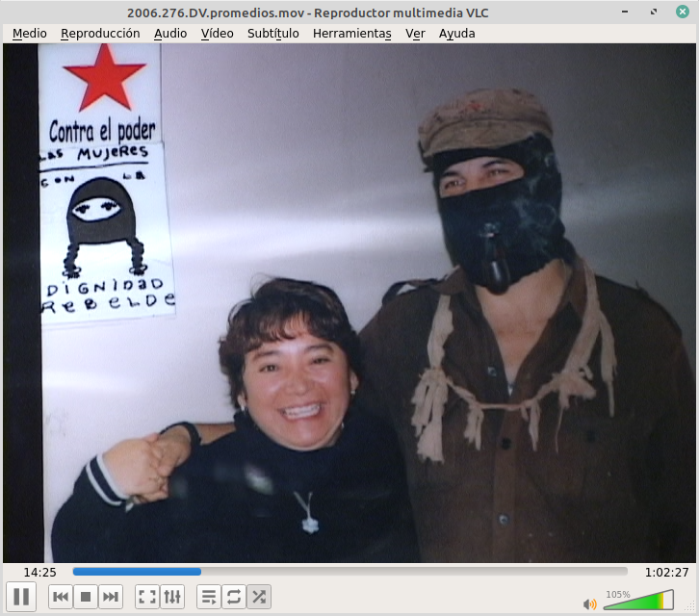The width and height of the screenshot is (699, 616).
Task: Show the playlist panel
Action: point(209,597)
